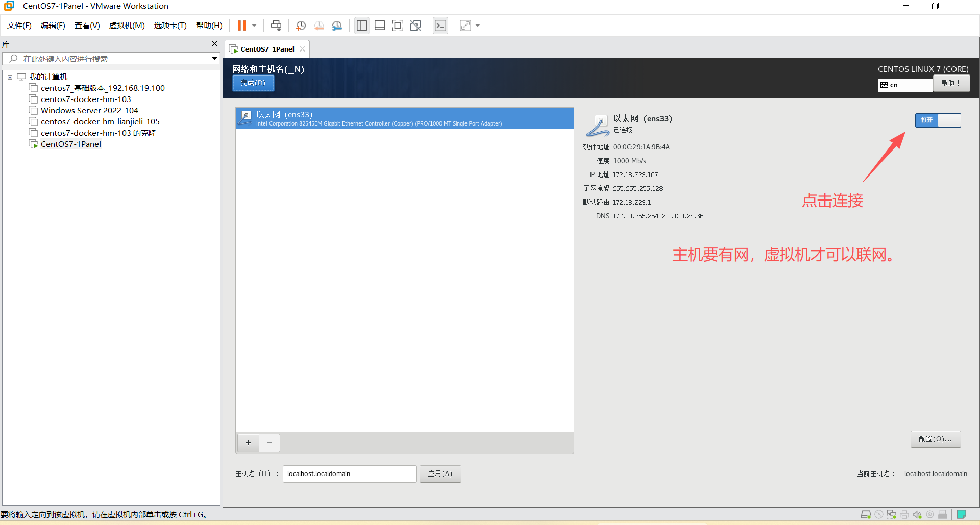The width and height of the screenshot is (980, 525).
Task: Select CentOS7-1Panel in the library tree
Action: pyautogui.click(x=71, y=144)
